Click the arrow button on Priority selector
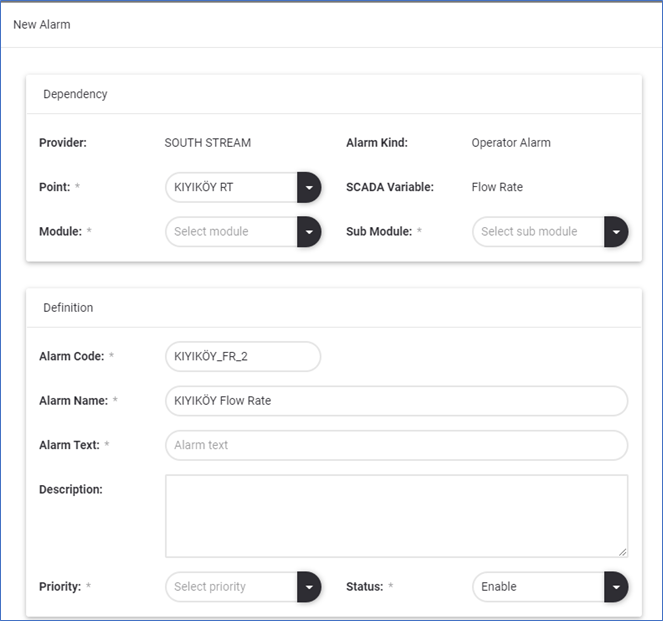 tap(309, 587)
